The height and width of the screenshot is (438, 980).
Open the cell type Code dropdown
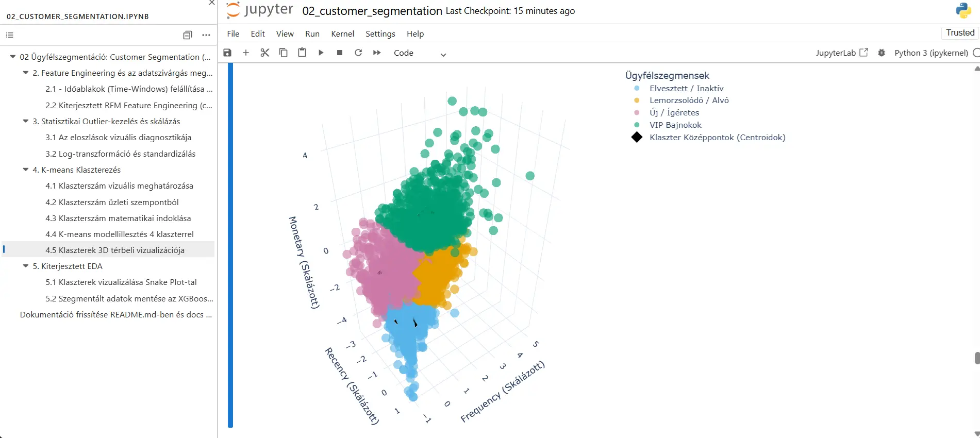click(420, 53)
